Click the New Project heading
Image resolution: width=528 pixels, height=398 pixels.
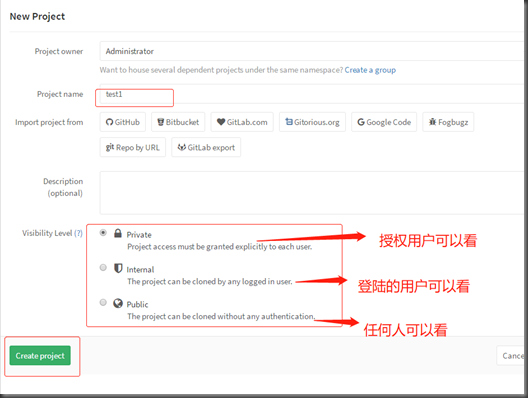[37, 16]
